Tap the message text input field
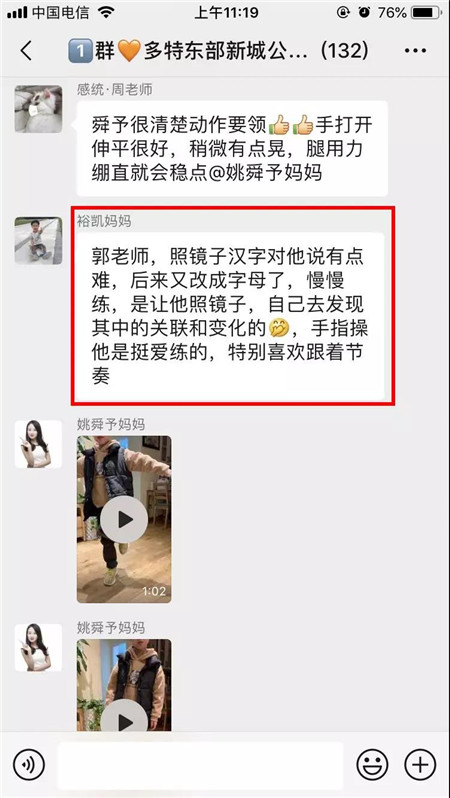 pos(201,765)
